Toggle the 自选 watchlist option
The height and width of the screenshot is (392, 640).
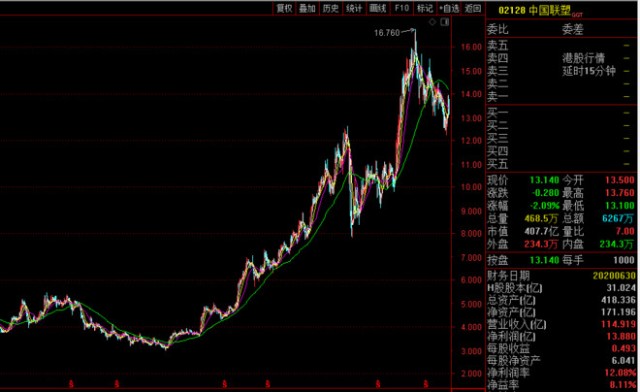pyautogui.click(x=449, y=8)
